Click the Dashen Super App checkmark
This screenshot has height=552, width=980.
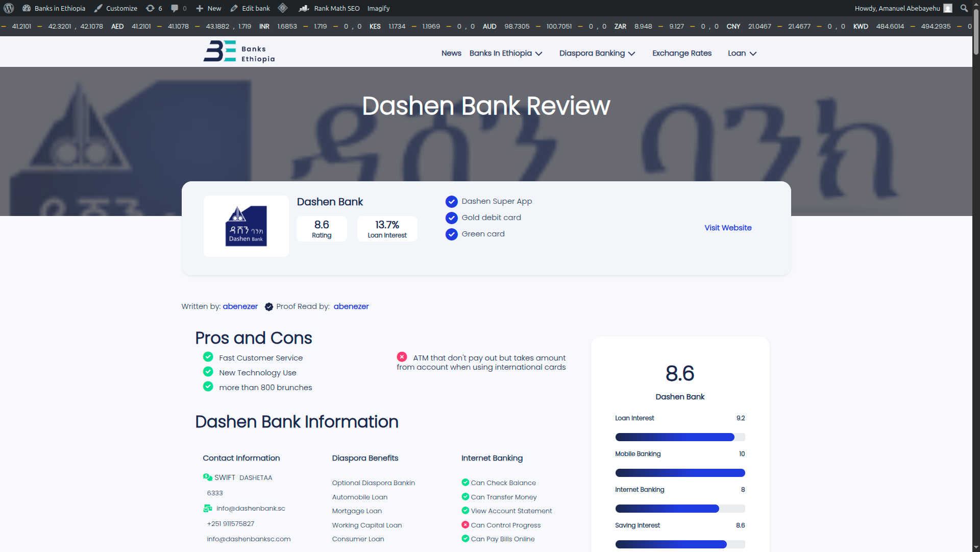pos(451,202)
